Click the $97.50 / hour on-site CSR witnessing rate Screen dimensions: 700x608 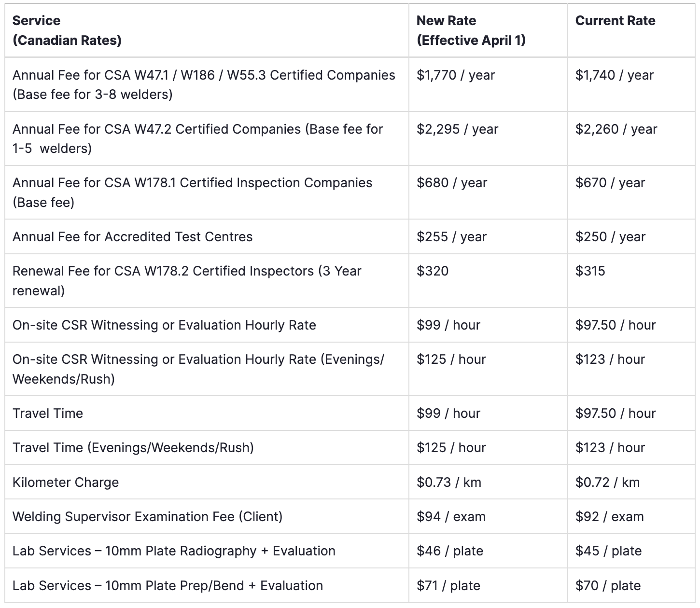(616, 325)
